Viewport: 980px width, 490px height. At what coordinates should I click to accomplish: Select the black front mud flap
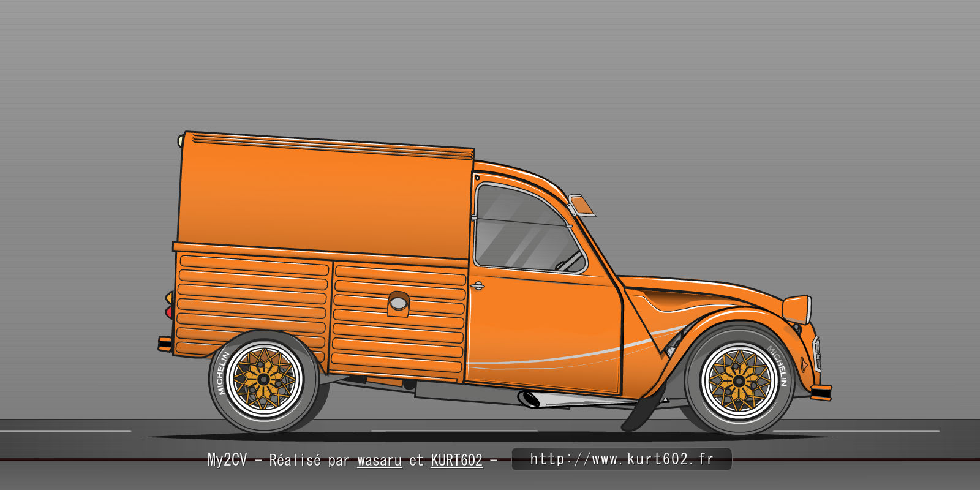(x=643, y=412)
